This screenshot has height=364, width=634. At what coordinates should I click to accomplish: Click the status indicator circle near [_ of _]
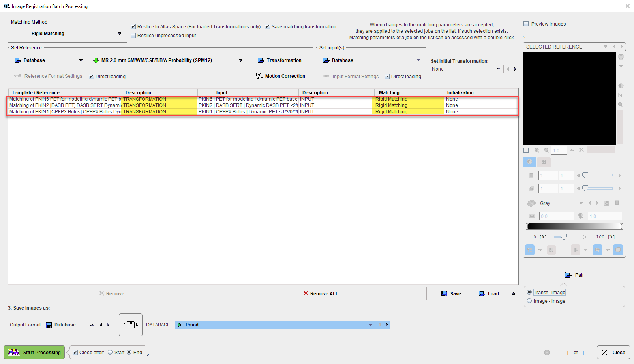547,352
